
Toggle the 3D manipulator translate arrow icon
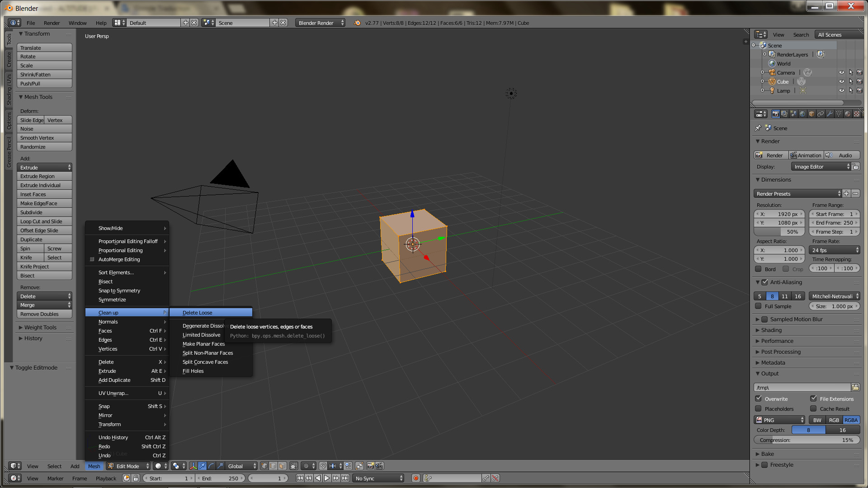(x=202, y=466)
